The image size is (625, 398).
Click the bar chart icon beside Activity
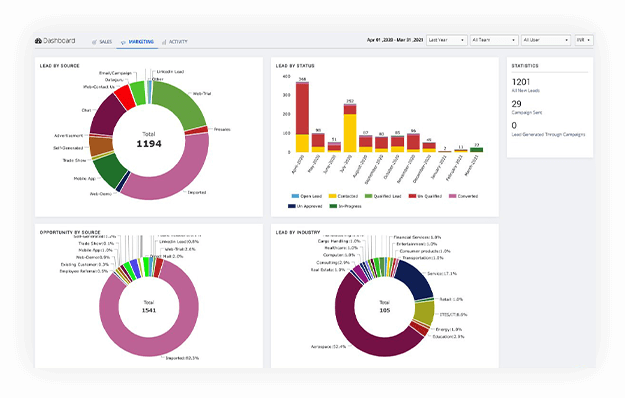(x=164, y=42)
